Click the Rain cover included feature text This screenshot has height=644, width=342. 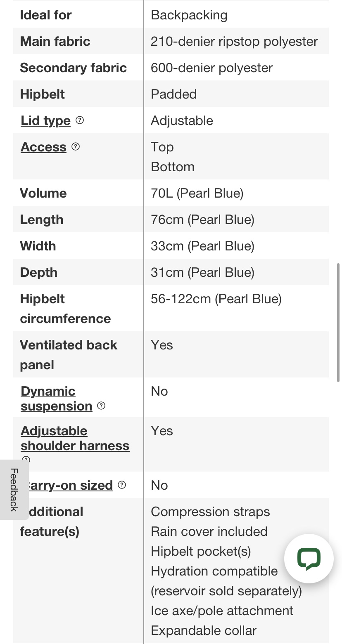pyautogui.click(x=209, y=531)
